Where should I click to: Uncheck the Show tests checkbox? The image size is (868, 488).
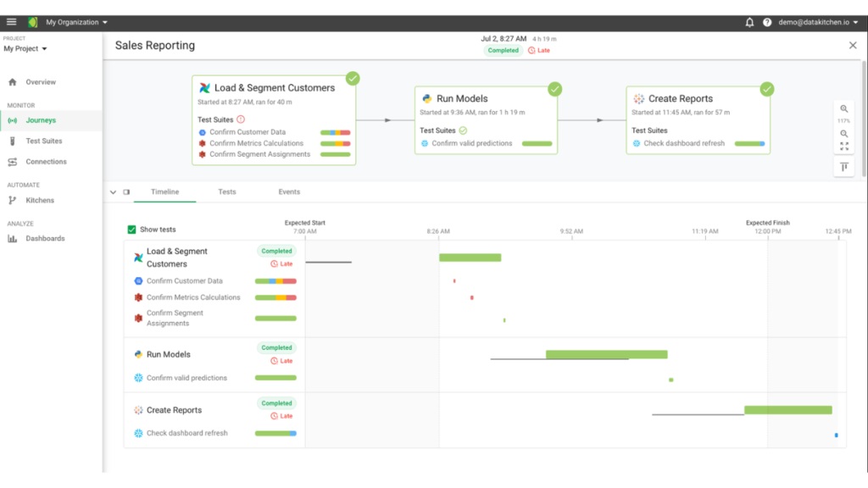coord(131,230)
